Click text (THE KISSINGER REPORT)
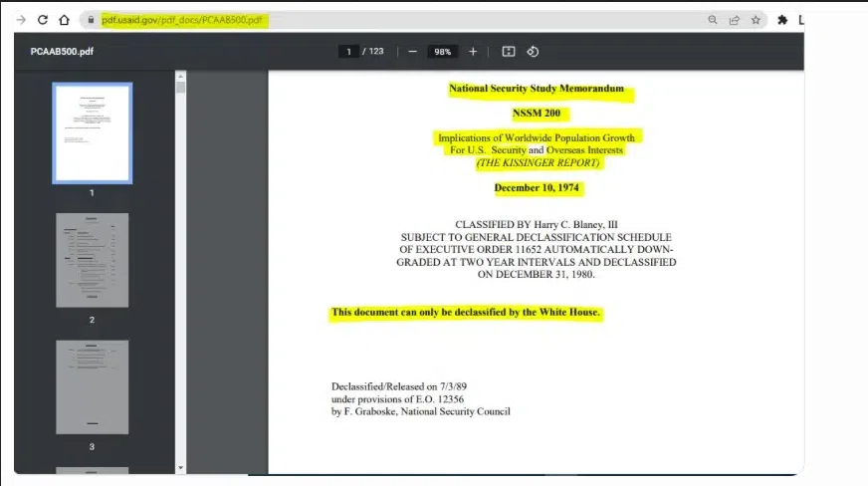 pyautogui.click(x=538, y=162)
